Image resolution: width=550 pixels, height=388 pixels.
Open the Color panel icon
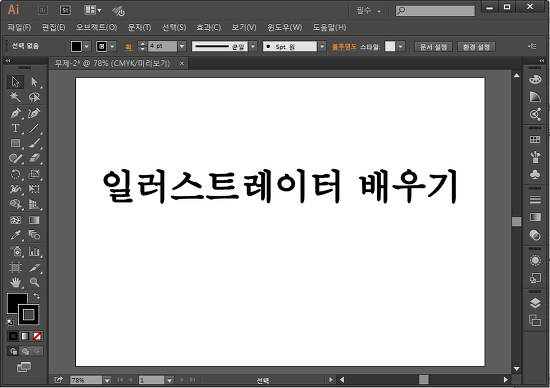pyautogui.click(x=535, y=80)
